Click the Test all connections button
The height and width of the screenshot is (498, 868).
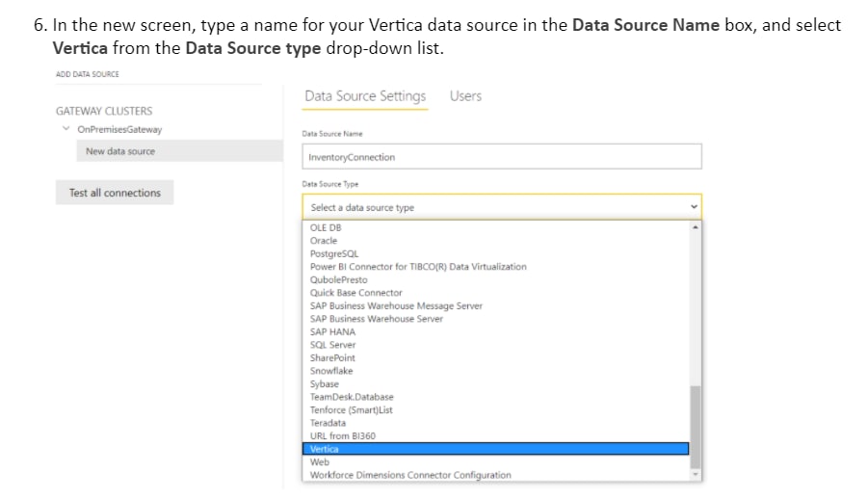(115, 193)
